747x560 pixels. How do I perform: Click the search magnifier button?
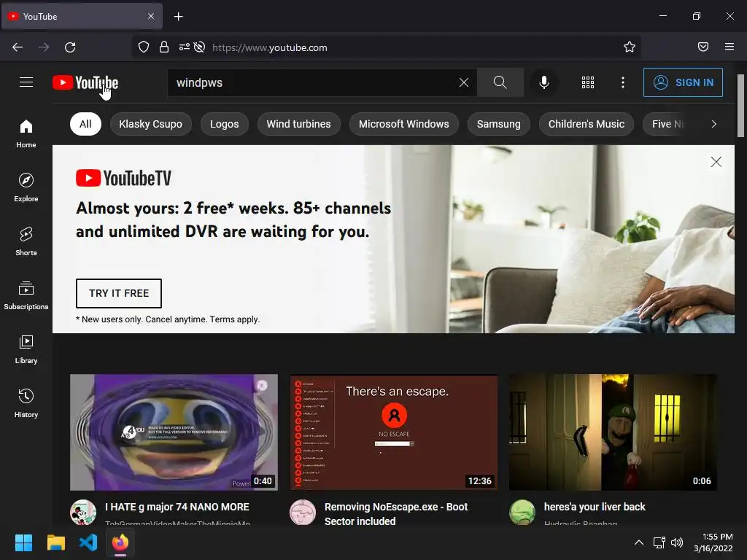500,82
